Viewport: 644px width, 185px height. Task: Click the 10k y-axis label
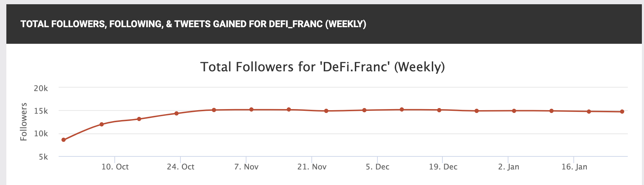pyautogui.click(x=41, y=134)
